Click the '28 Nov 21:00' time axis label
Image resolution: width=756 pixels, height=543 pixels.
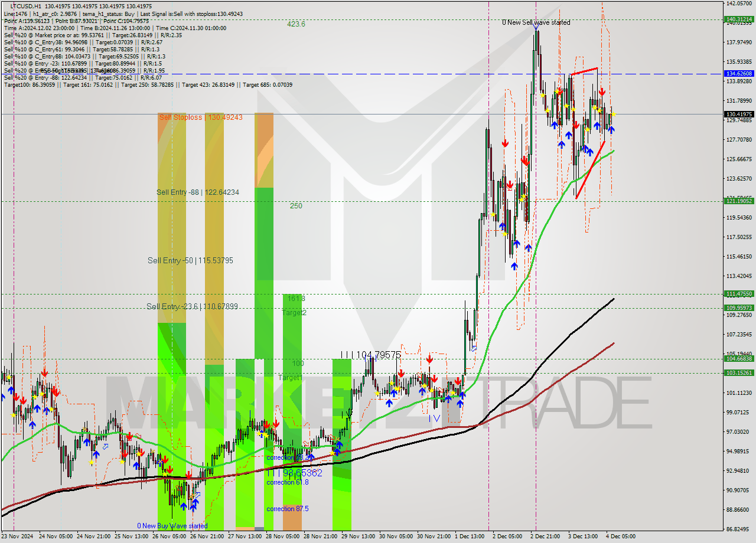[x=320, y=537]
